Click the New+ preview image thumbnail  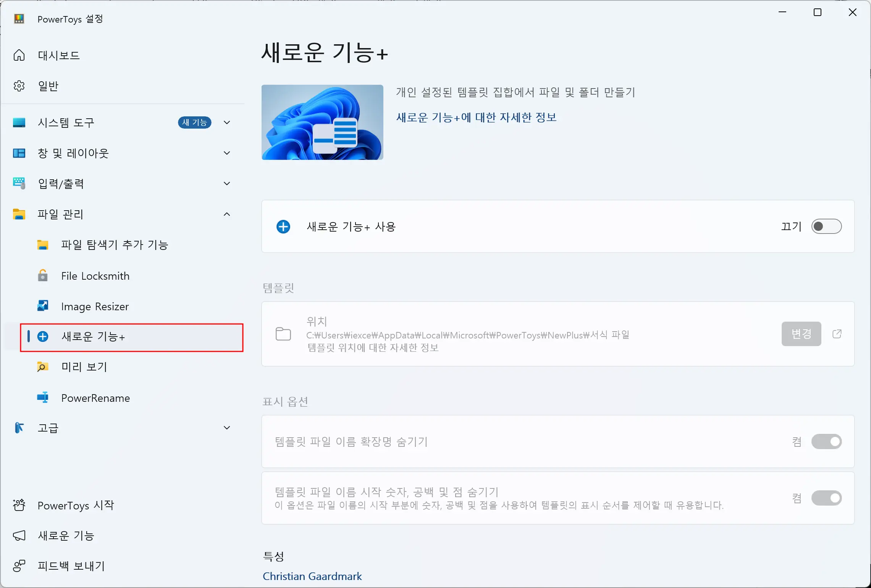(322, 122)
